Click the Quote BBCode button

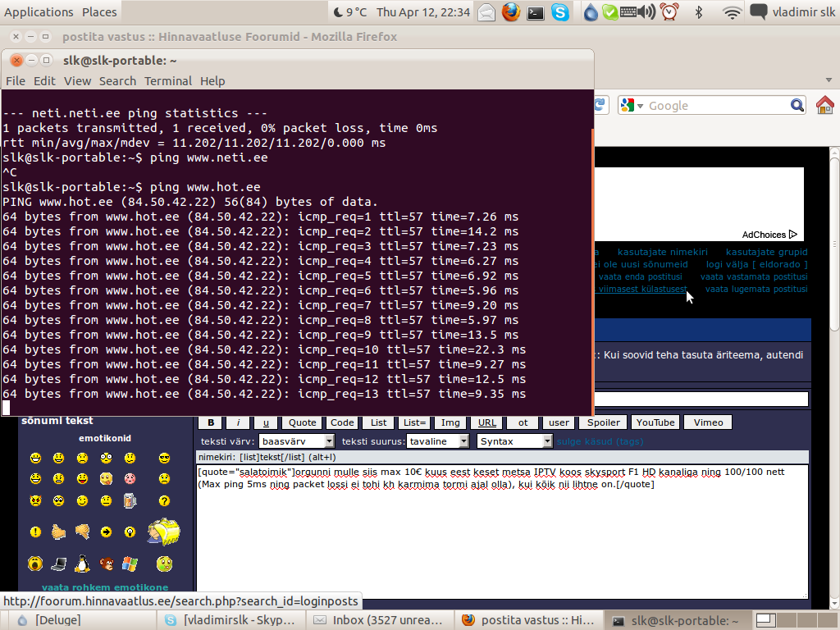[x=303, y=422]
